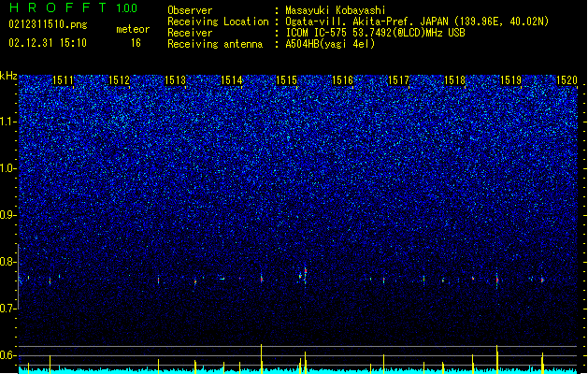
Task: Click the tall yellow intensity spike before 1519
Action: click(x=497, y=359)
